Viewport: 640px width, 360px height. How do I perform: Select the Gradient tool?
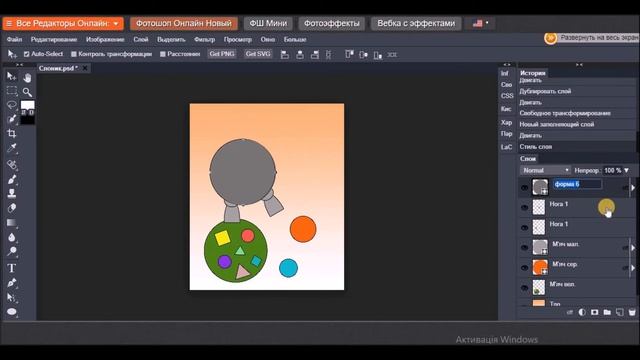[x=11, y=223]
